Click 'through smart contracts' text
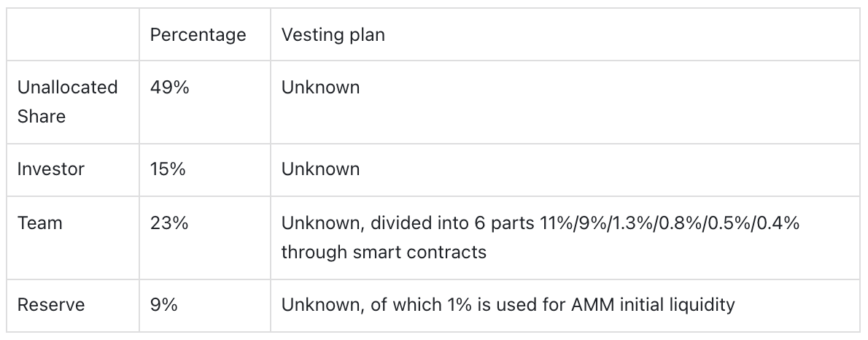 (384, 252)
